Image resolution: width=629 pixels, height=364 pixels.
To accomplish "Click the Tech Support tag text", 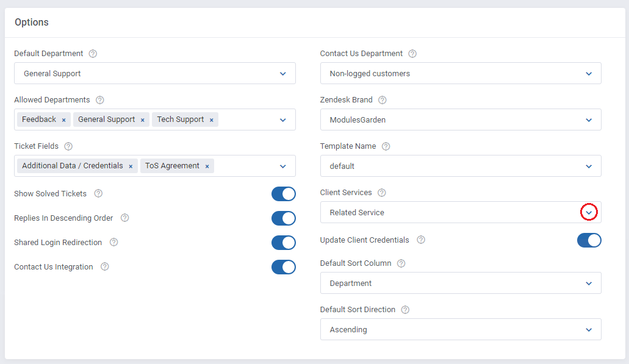I will (x=181, y=120).
